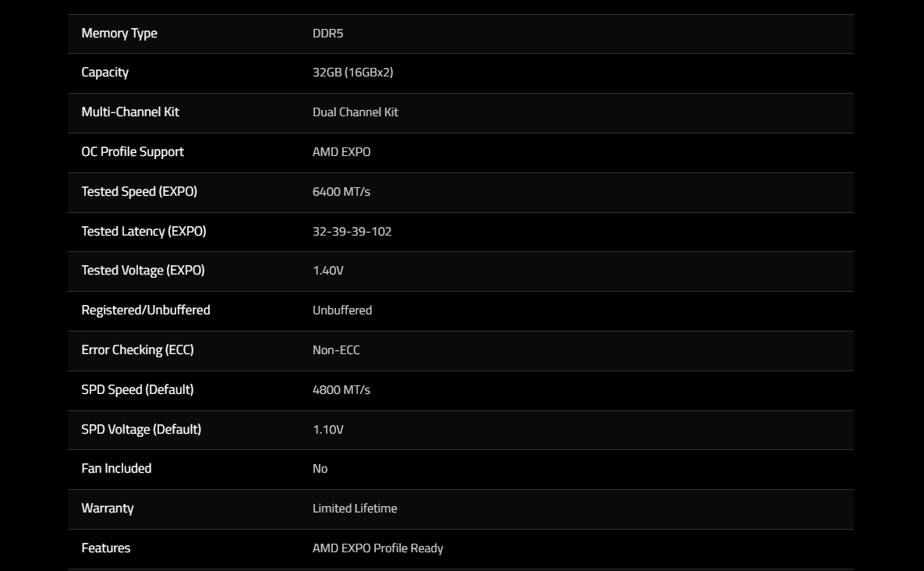This screenshot has width=924, height=571.
Task: Click the 4800 MT/s SPD speed value
Action: [342, 390]
